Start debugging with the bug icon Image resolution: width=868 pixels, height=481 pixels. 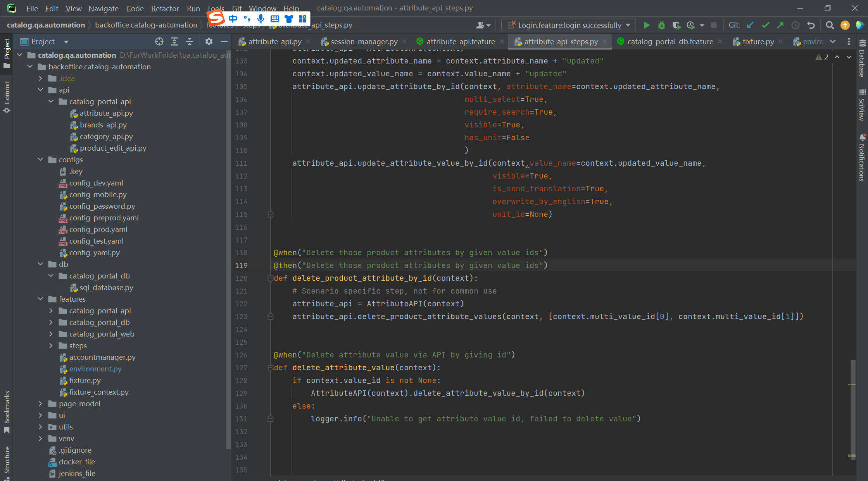(x=662, y=25)
